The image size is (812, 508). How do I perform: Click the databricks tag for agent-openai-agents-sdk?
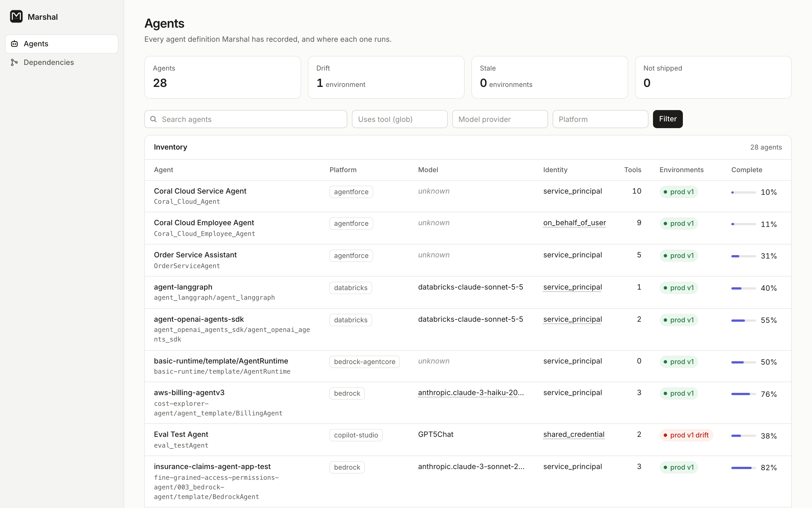[x=351, y=320]
